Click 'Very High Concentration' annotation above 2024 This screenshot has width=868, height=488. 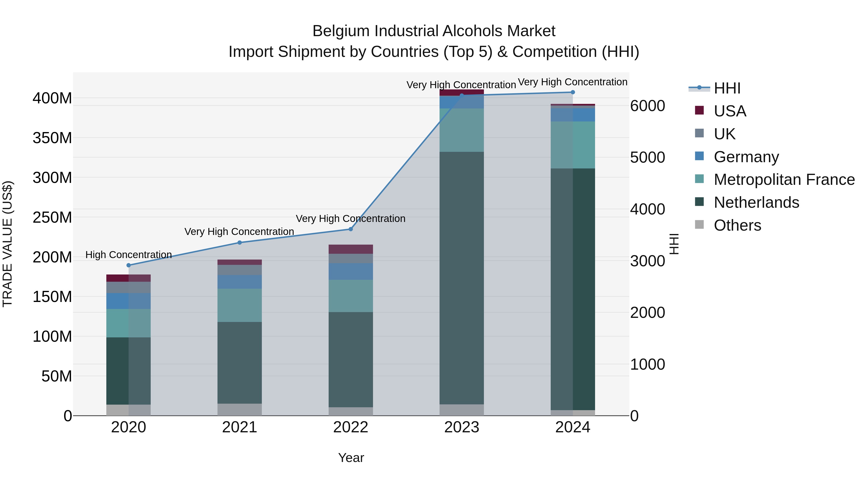point(572,82)
